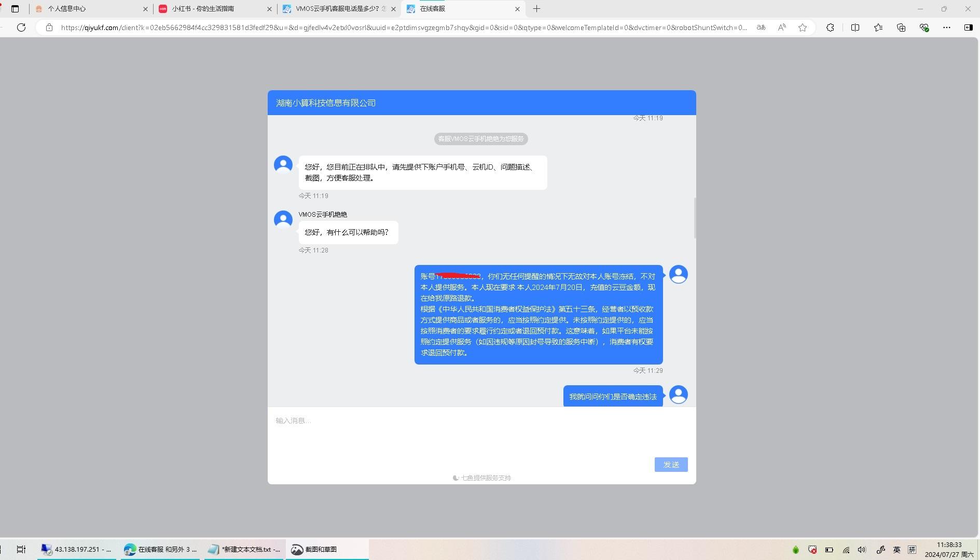Image resolution: width=980 pixels, height=560 pixels.
Task: Close the 在线客服 tab
Action: [517, 9]
